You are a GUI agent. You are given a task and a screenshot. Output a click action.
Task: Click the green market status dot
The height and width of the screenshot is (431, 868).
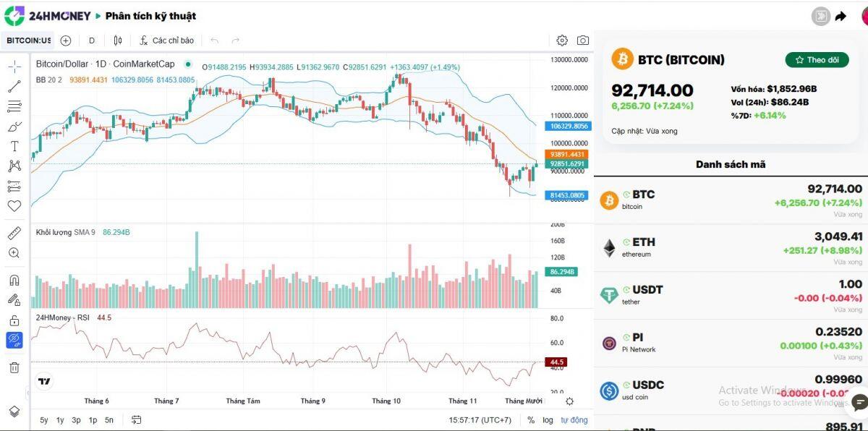pos(188,64)
